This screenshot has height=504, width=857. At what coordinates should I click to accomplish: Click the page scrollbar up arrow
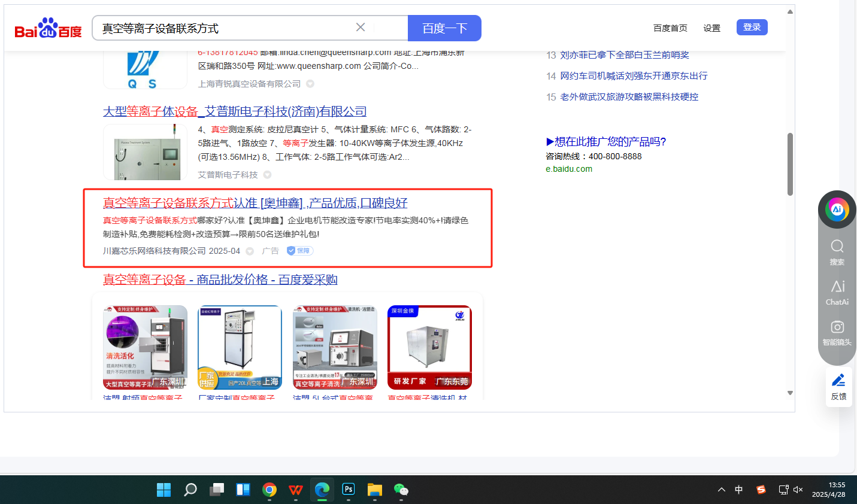pos(790,11)
